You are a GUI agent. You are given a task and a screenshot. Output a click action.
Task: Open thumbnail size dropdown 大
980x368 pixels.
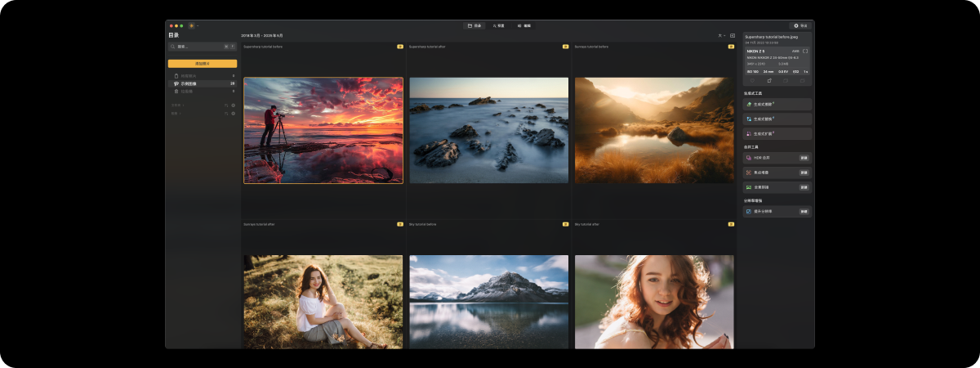[x=721, y=36]
